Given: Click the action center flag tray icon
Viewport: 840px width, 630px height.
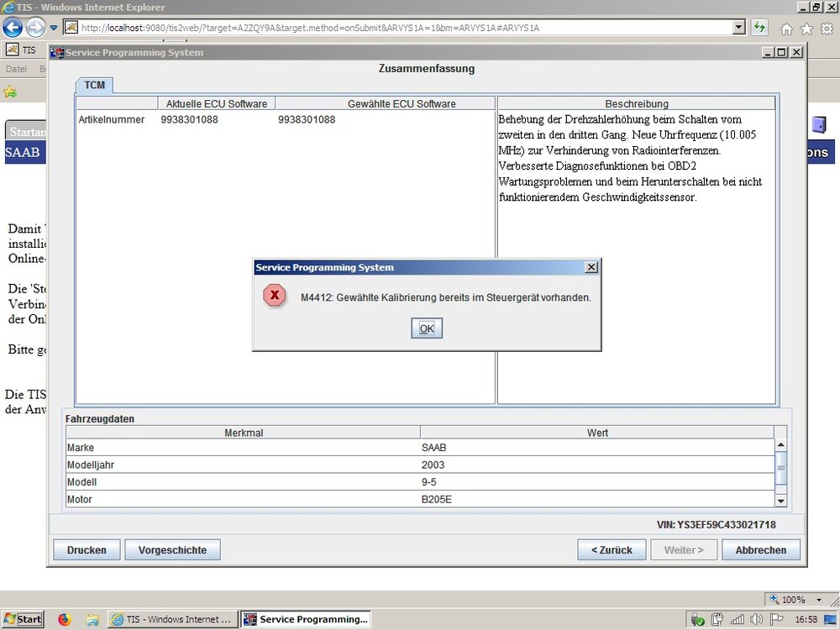Looking at the screenshot, I should [x=775, y=620].
